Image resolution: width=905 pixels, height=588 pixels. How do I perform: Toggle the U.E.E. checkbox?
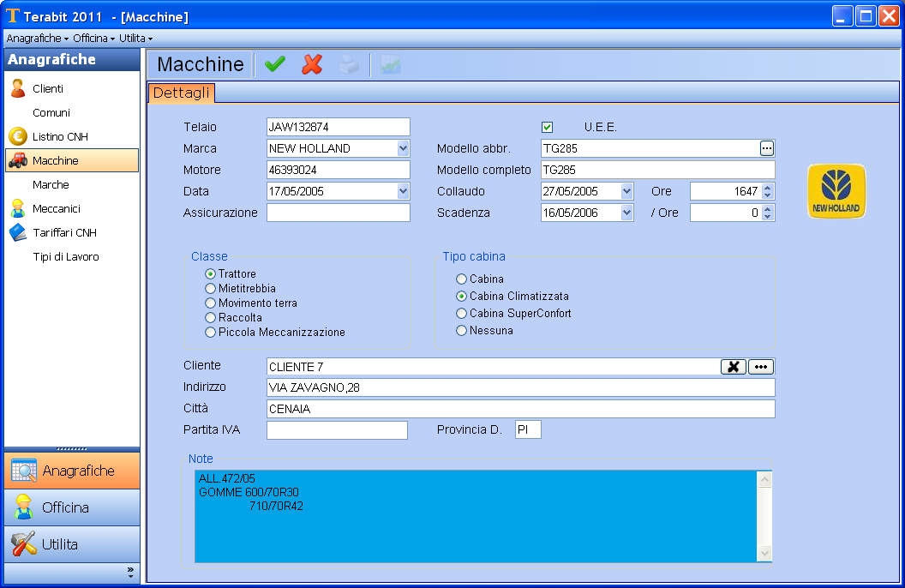coord(547,127)
